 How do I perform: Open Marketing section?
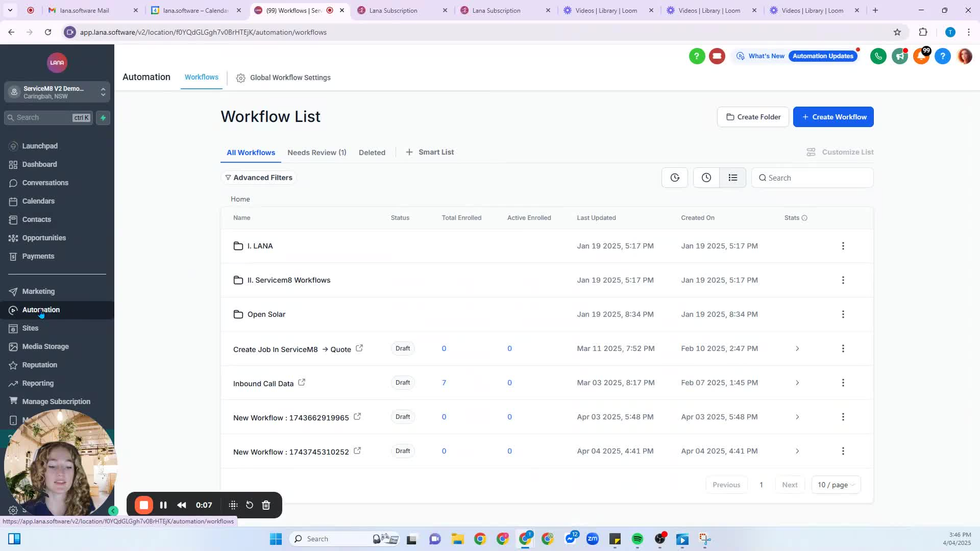coord(38,291)
